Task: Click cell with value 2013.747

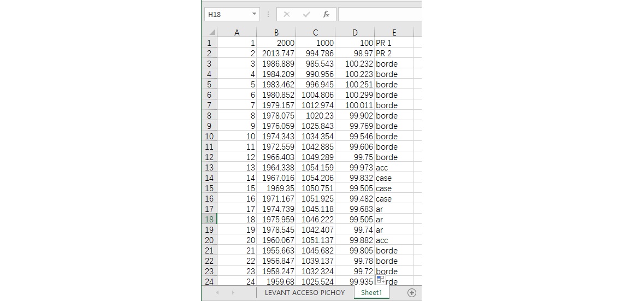Action: click(x=278, y=54)
